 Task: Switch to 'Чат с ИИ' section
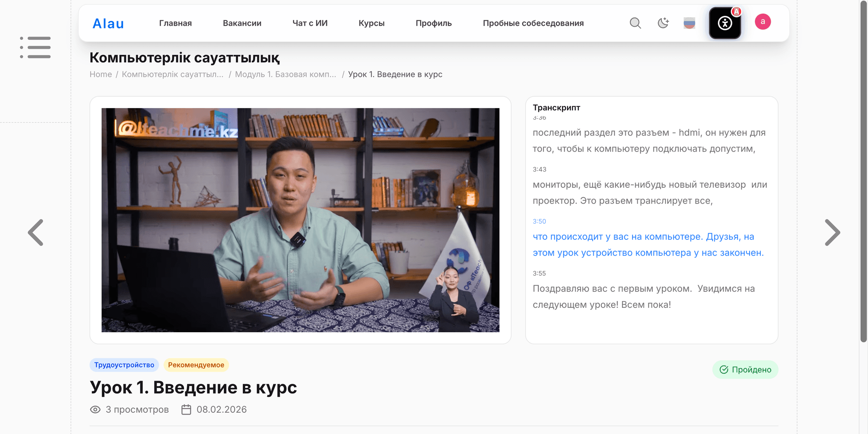tap(310, 23)
